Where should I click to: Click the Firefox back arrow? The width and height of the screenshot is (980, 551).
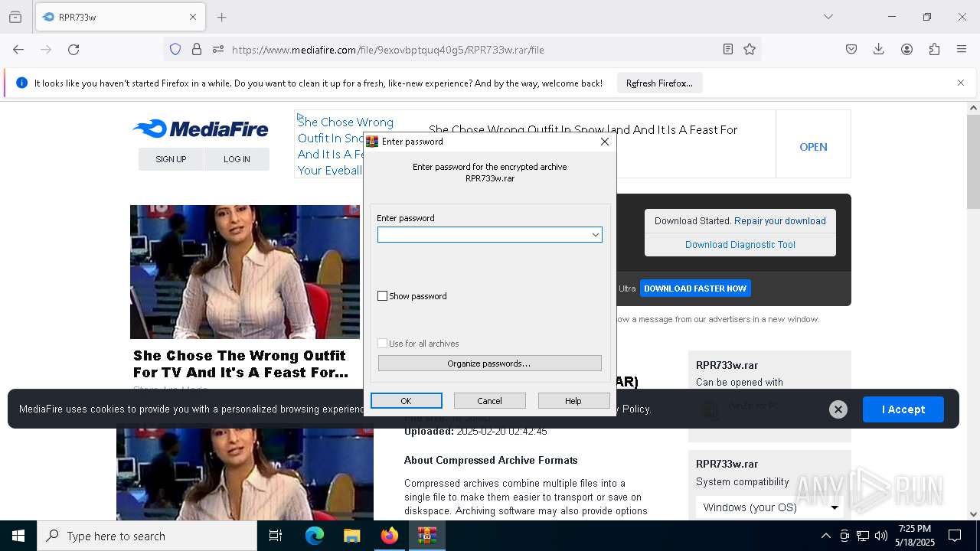point(18,49)
